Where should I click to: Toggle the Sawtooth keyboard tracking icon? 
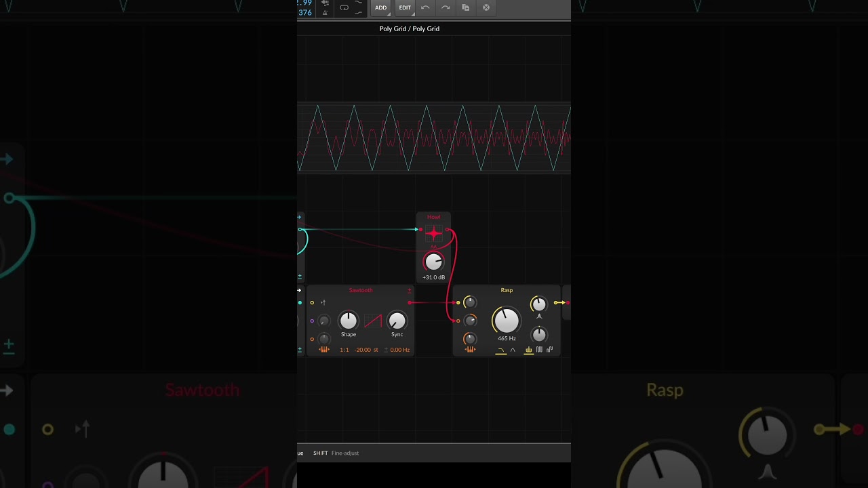(324, 350)
